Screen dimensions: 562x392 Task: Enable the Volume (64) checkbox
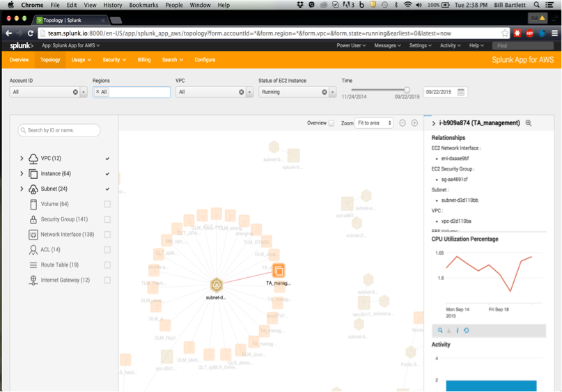coord(107,204)
